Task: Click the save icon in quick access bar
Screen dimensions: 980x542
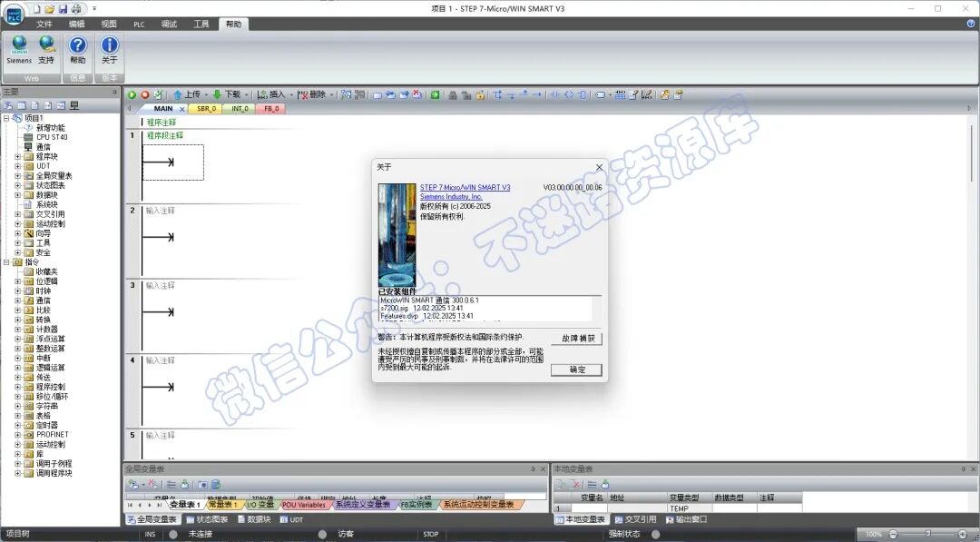Action: click(x=63, y=9)
